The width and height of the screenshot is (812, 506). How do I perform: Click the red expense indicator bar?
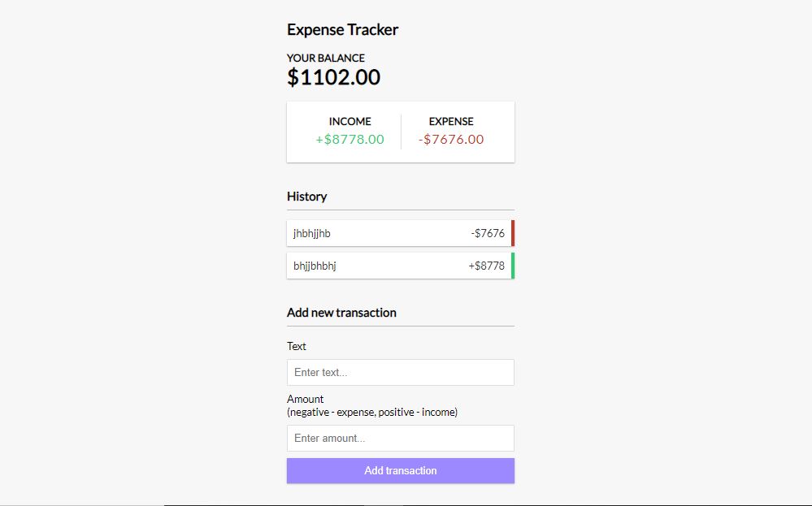click(x=513, y=233)
